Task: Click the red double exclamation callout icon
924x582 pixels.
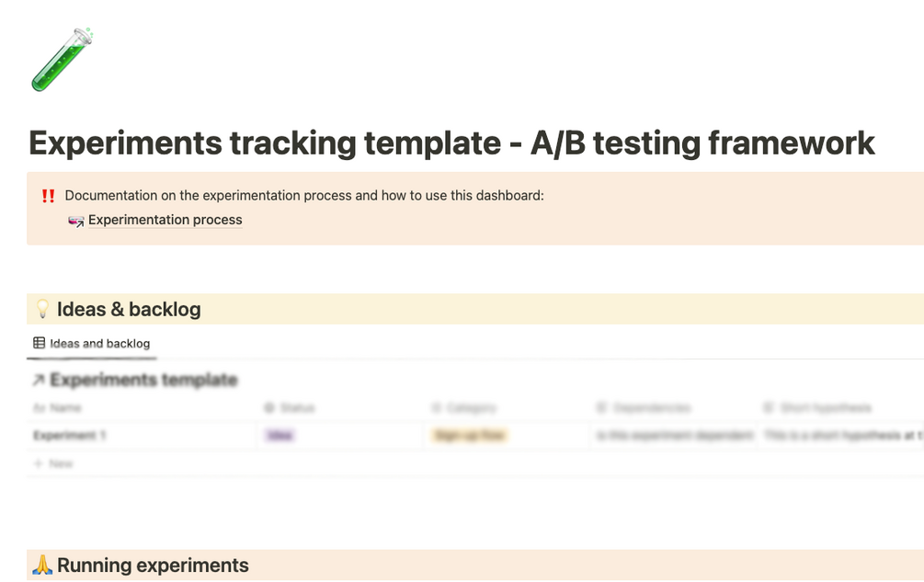Action: [48, 196]
